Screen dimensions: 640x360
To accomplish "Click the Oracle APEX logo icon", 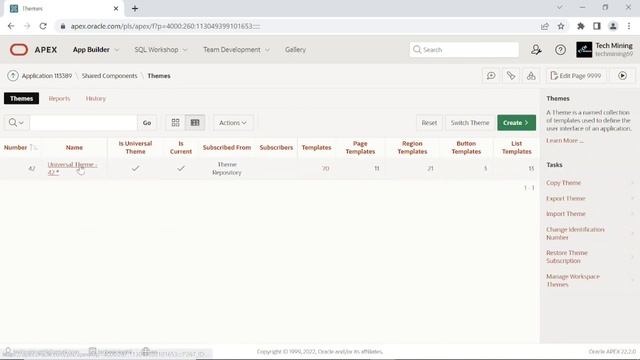I will click(19, 50).
